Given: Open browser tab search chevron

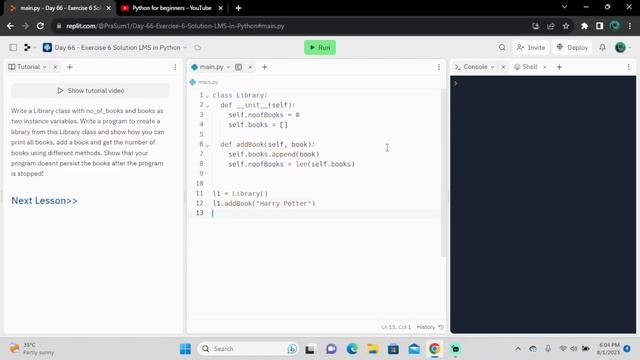Looking at the screenshot, I should pyautogui.click(x=564, y=7).
